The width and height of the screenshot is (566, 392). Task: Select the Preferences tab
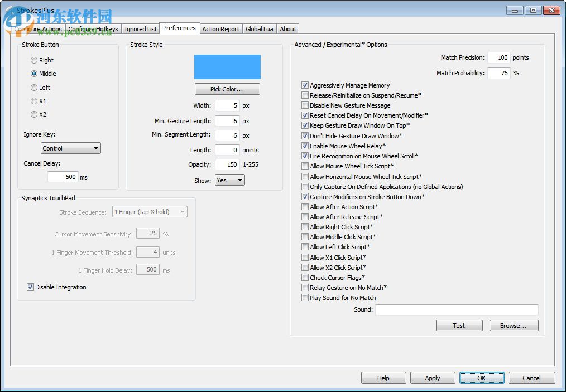[x=179, y=28]
